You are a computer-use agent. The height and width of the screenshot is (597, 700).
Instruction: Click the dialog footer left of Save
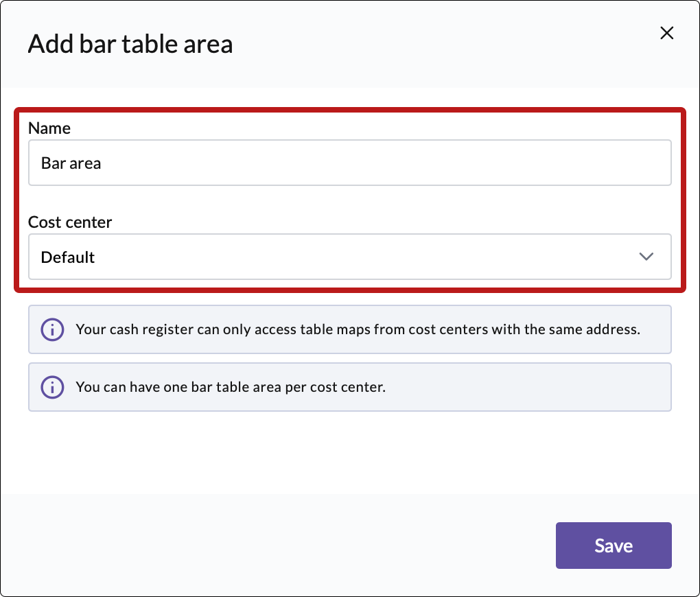point(275,546)
